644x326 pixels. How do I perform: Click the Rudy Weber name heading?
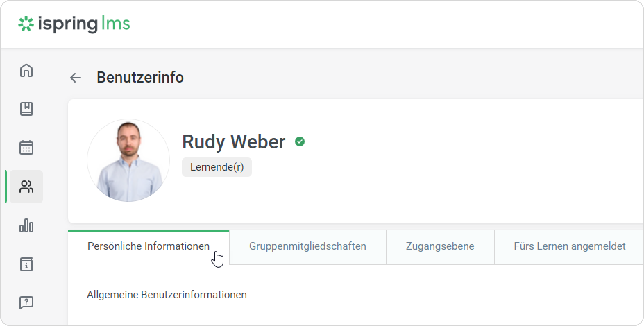pyautogui.click(x=234, y=141)
